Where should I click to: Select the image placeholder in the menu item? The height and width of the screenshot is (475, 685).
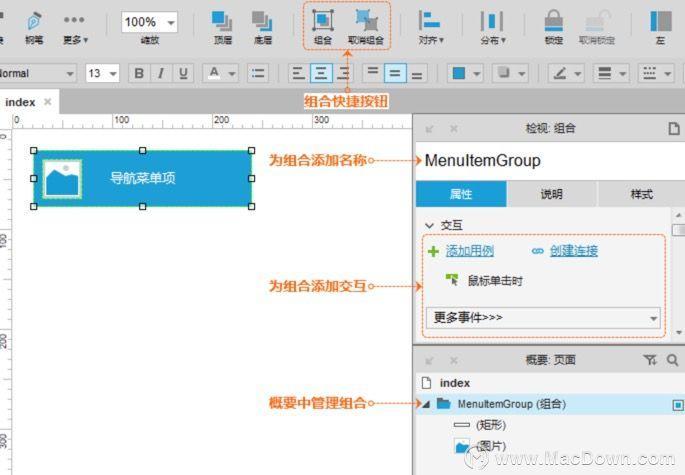62,180
